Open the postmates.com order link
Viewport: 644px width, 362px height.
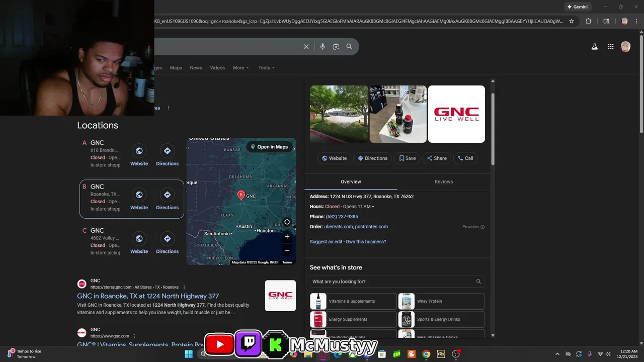tap(371, 227)
